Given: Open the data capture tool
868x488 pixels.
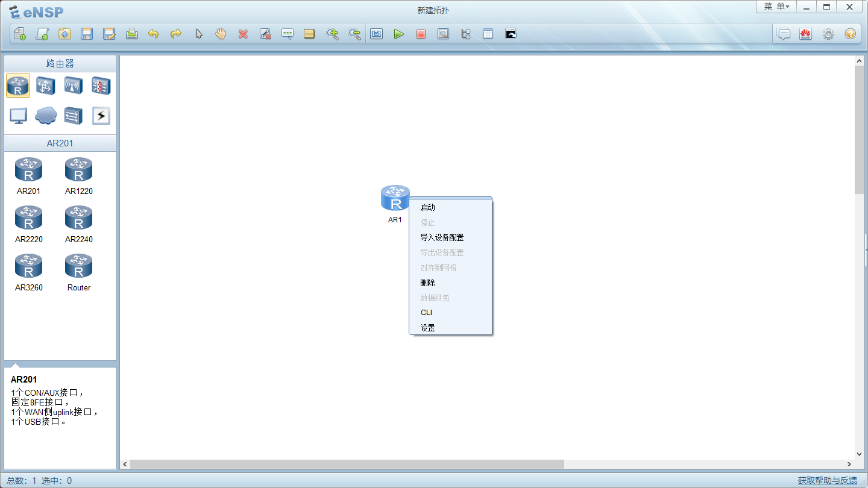Looking at the screenshot, I should coord(443,34).
